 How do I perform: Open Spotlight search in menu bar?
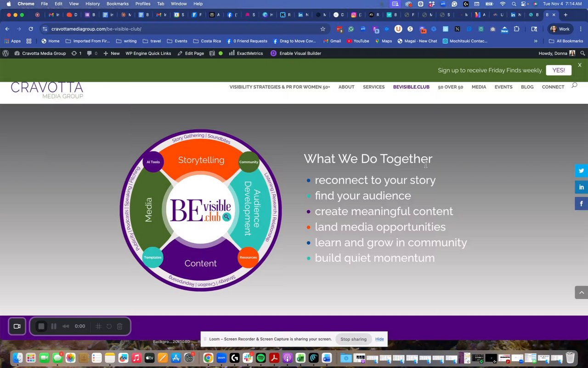[514, 4]
